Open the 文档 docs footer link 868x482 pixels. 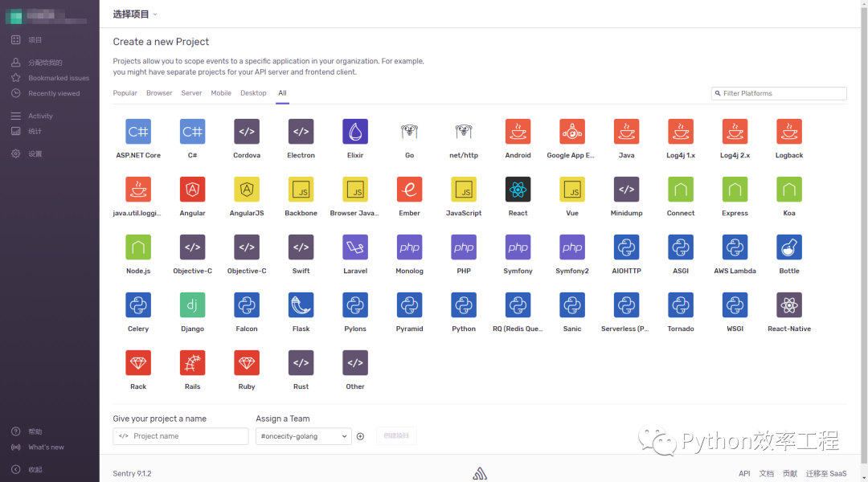pyautogui.click(x=767, y=474)
